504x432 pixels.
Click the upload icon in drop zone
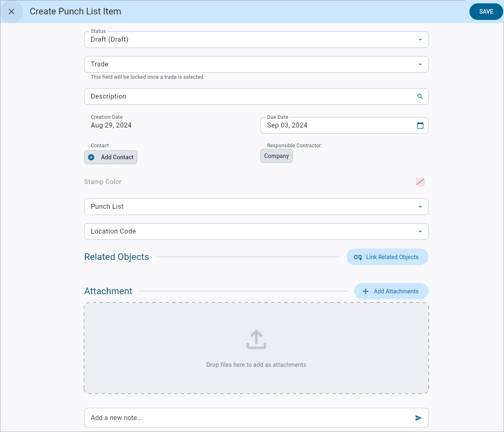256,339
